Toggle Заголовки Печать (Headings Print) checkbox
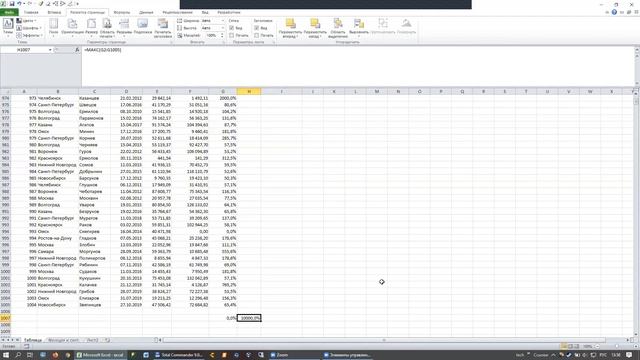This screenshot has height=360, width=640. 256,36
